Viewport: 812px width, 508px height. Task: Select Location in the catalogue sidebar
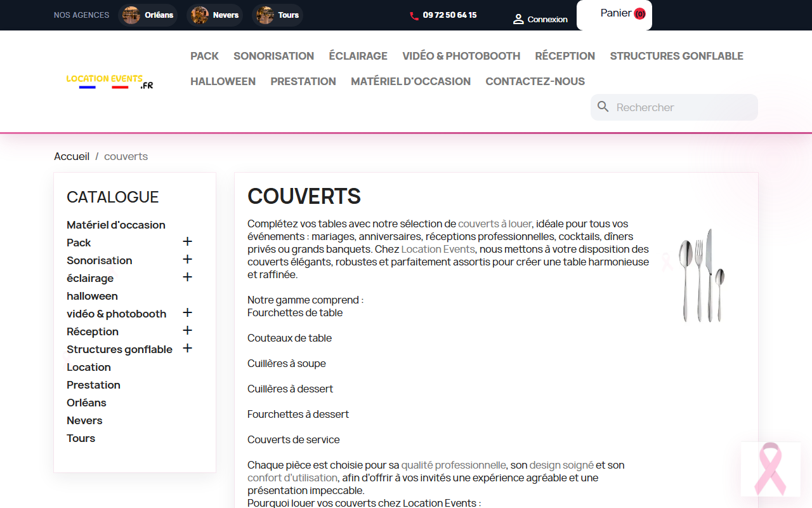89,367
